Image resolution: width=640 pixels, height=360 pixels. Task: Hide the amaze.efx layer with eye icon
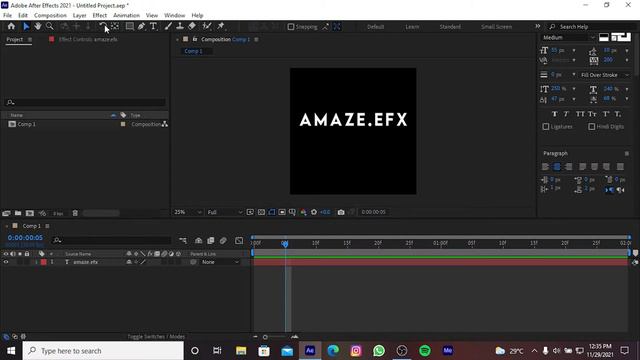click(6, 262)
